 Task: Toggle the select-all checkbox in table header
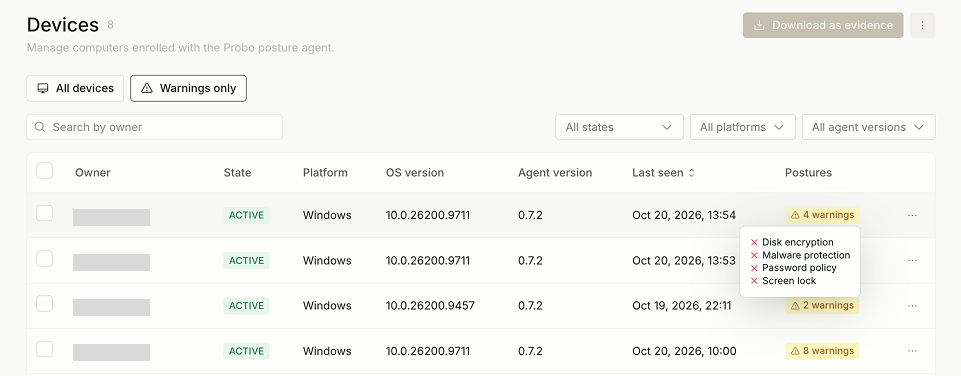click(44, 171)
